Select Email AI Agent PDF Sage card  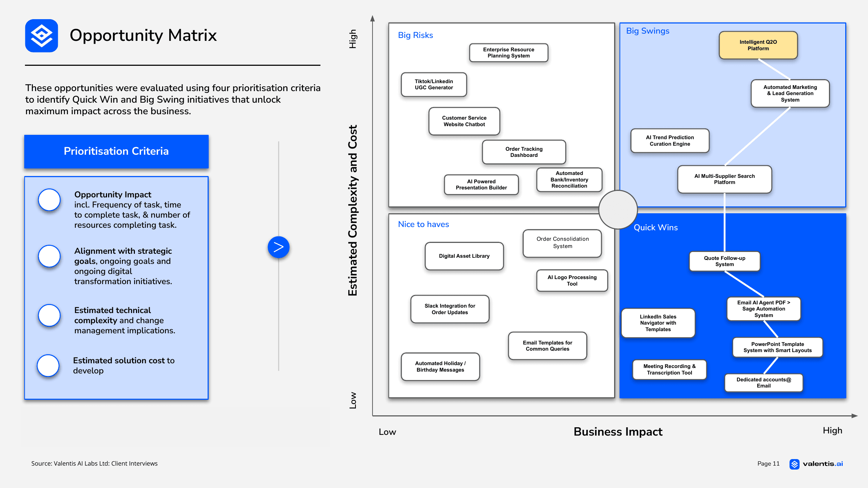point(763,309)
